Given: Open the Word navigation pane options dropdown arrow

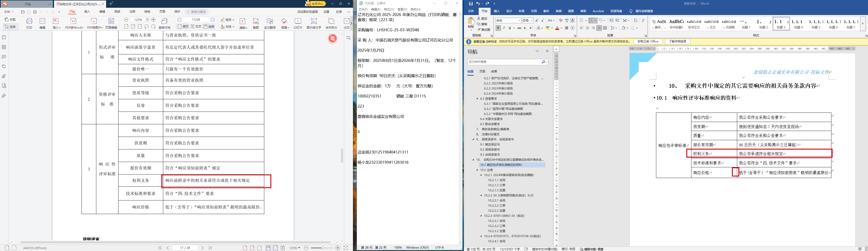Looking at the screenshot, I should coord(537,51).
